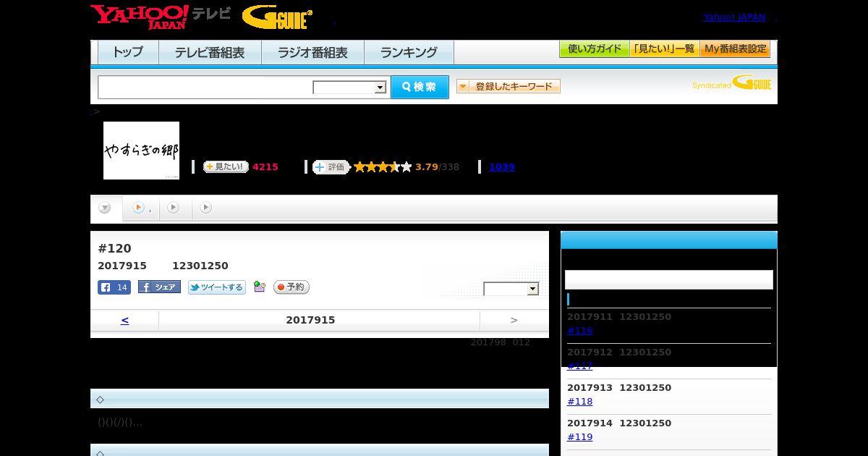Switch to the ランキング tab
Screen dimensions: 868x456
point(409,52)
